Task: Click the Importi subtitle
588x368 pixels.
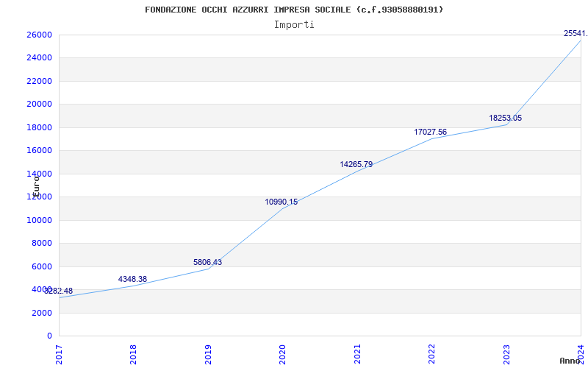Action: pos(294,25)
